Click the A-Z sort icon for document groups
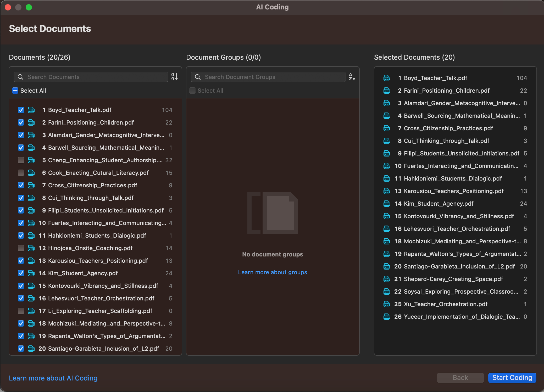The height and width of the screenshot is (392, 544). click(352, 77)
